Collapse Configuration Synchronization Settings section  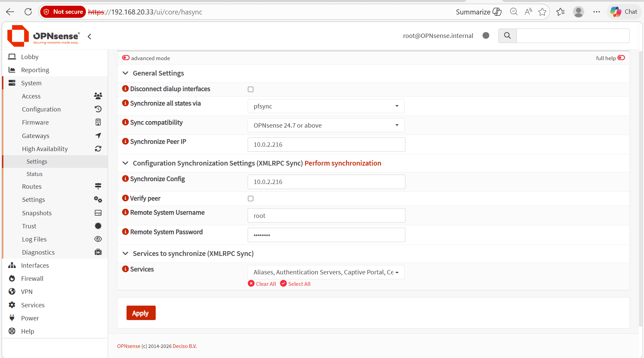[x=126, y=163]
